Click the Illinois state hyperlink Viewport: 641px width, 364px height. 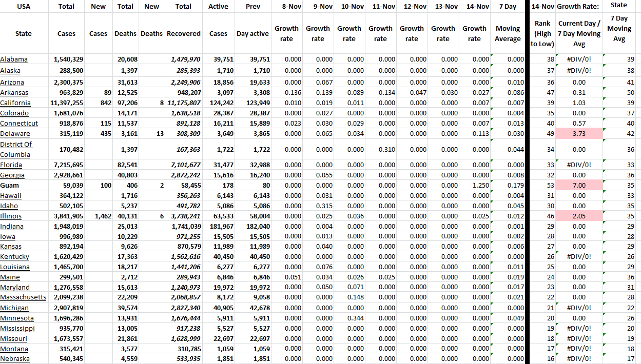tap(12, 216)
